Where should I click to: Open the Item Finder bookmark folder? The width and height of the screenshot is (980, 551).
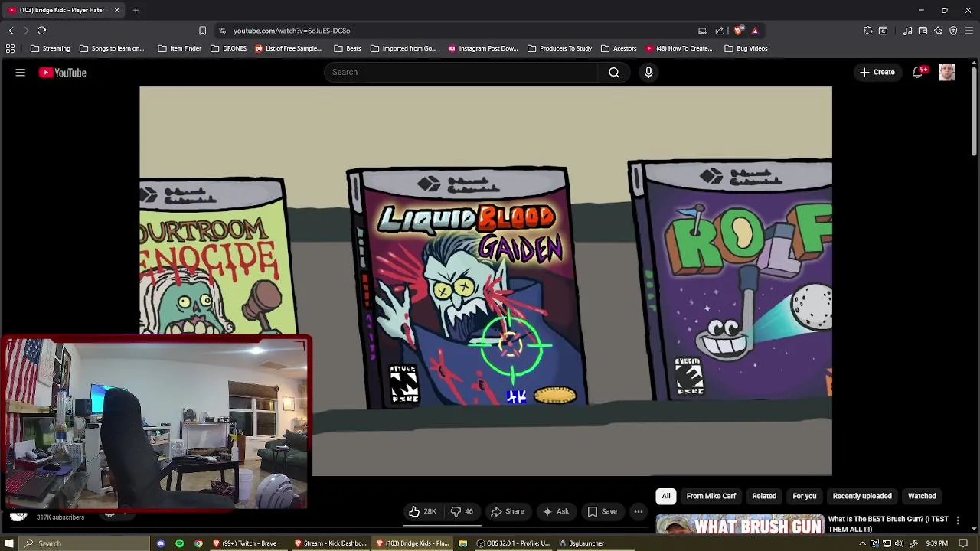click(x=179, y=48)
